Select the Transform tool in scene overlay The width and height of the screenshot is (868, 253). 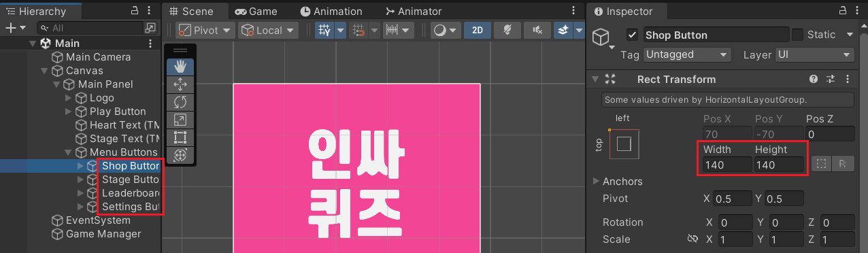pyautogui.click(x=180, y=155)
